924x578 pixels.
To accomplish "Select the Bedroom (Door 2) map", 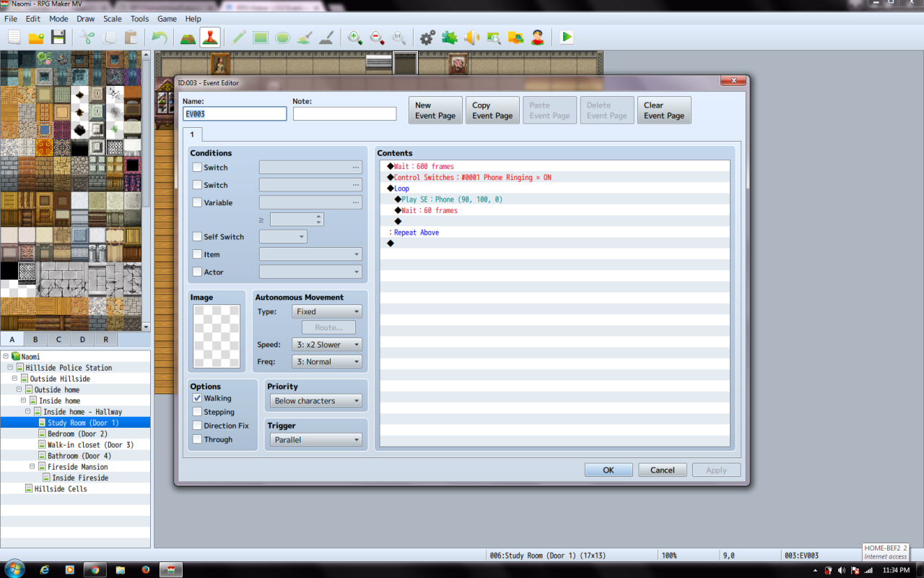I will tap(77, 434).
